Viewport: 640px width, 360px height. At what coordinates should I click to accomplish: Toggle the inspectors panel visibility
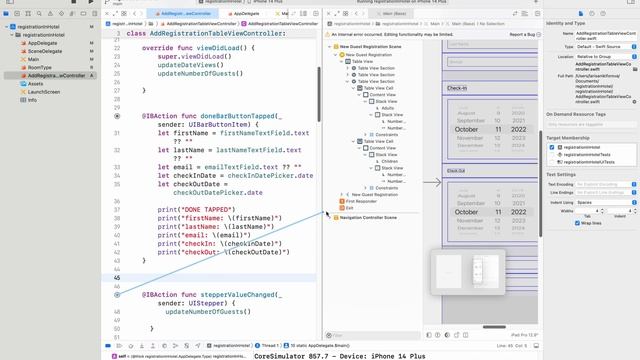point(631,2)
